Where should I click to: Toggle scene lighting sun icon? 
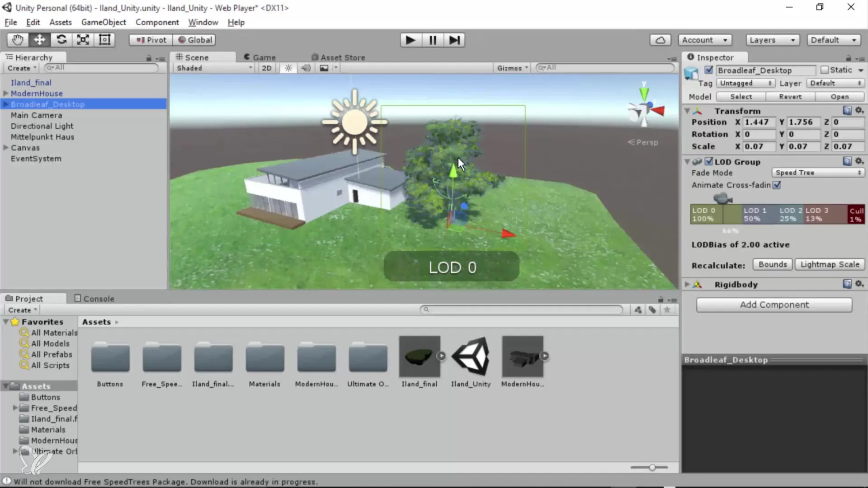(x=288, y=68)
